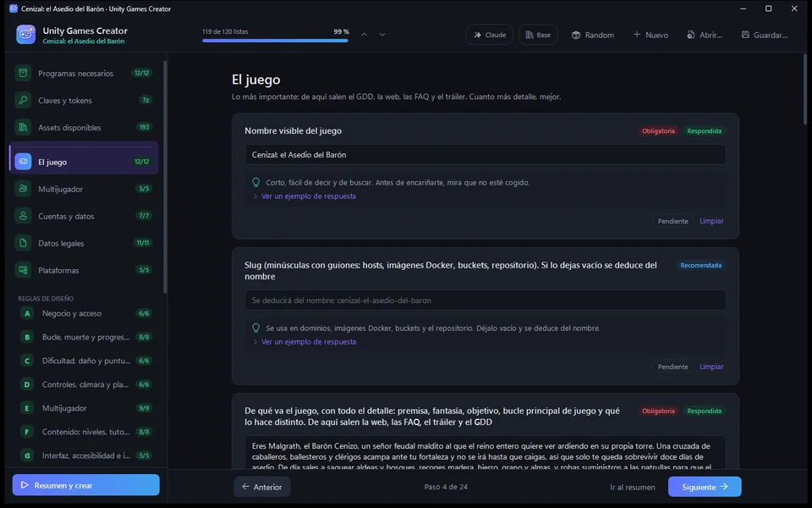Click the down chevron next to progress

pyautogui.click(x=382, y=35)
